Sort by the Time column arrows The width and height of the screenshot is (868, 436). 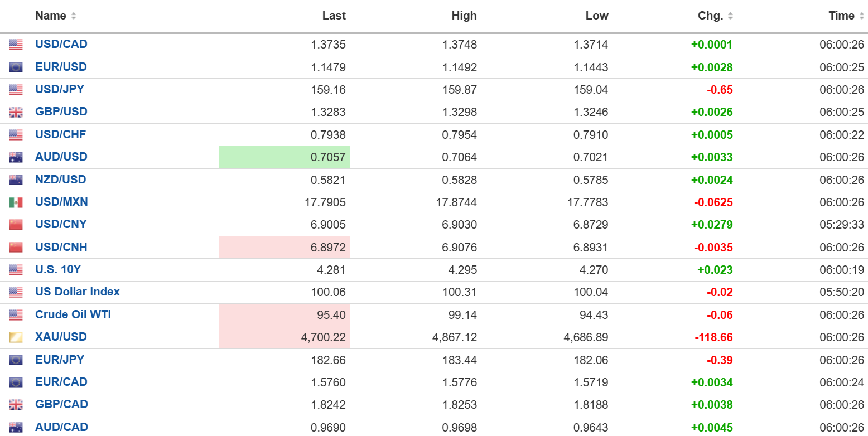click(x=861, y=16)
